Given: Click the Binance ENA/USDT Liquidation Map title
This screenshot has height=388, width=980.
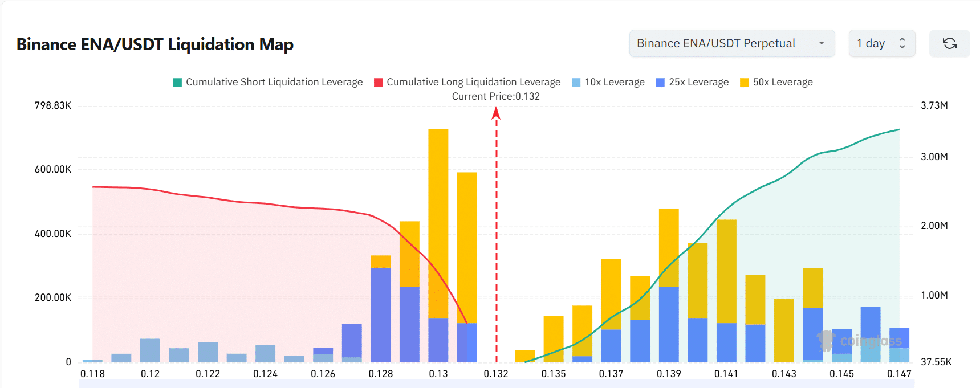Looking at the screenshot, I should point(155,44).
